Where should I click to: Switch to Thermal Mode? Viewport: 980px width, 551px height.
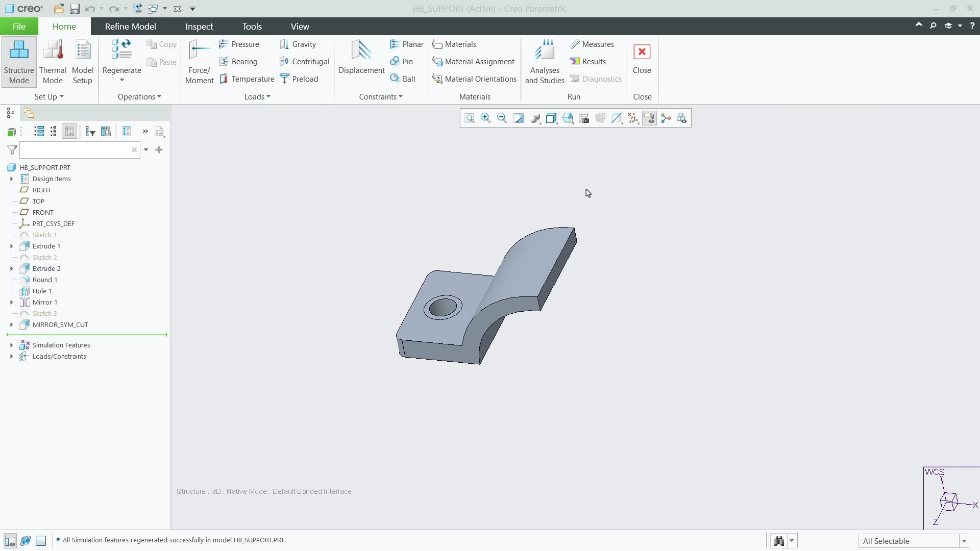pos(53,62)
